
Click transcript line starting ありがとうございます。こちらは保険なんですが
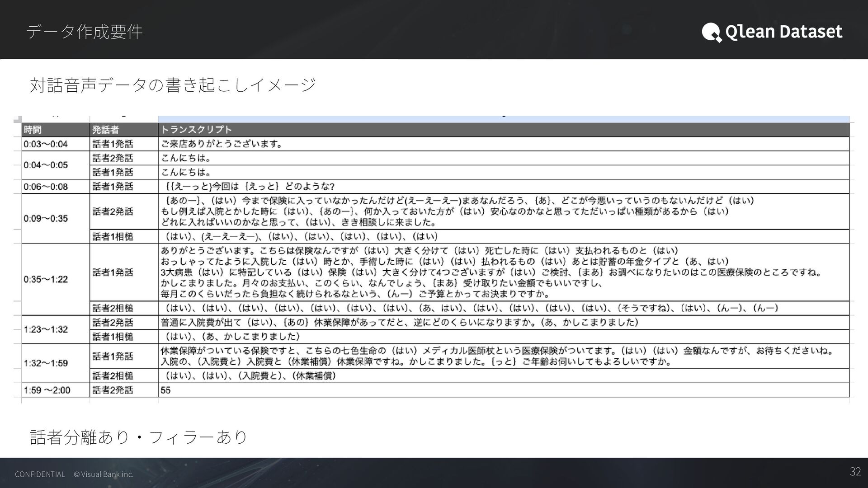[x=420, y=251]
